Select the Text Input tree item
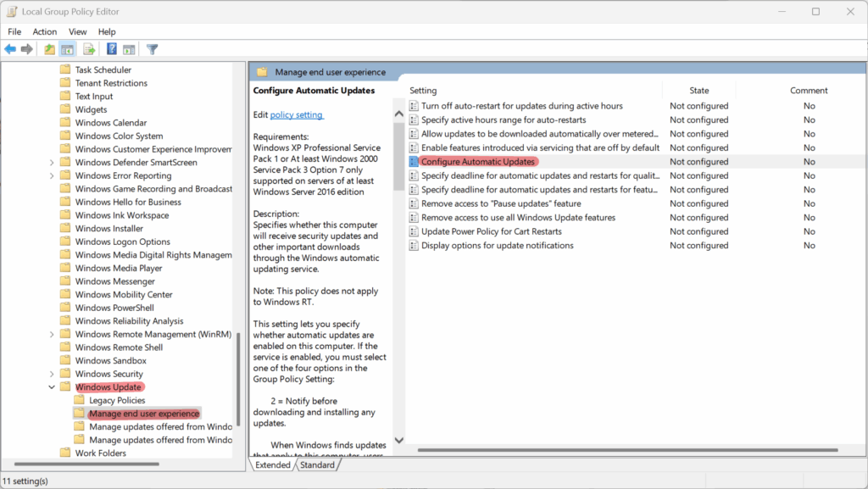868x489 pixels. (x=93, y=97)
